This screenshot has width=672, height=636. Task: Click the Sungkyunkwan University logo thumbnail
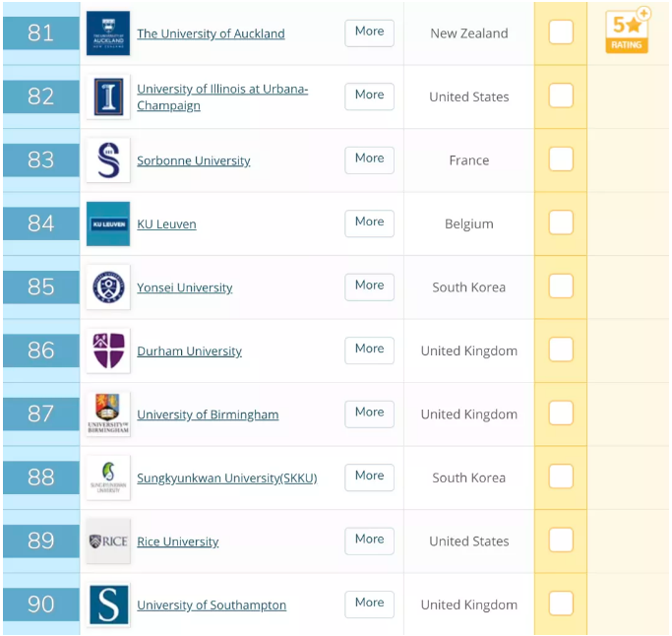[107, 477]
